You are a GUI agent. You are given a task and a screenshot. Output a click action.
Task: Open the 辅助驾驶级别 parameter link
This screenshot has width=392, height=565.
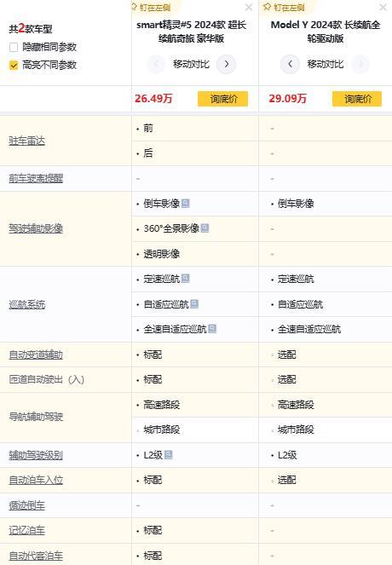pyautogui.click(x=36, y=455)
